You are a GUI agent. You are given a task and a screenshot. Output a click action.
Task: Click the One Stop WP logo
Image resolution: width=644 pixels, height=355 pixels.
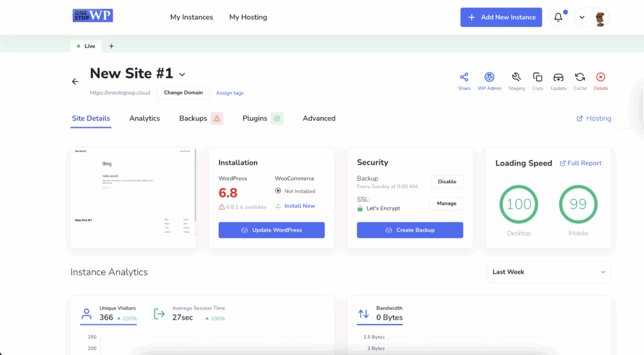(93, 16)
